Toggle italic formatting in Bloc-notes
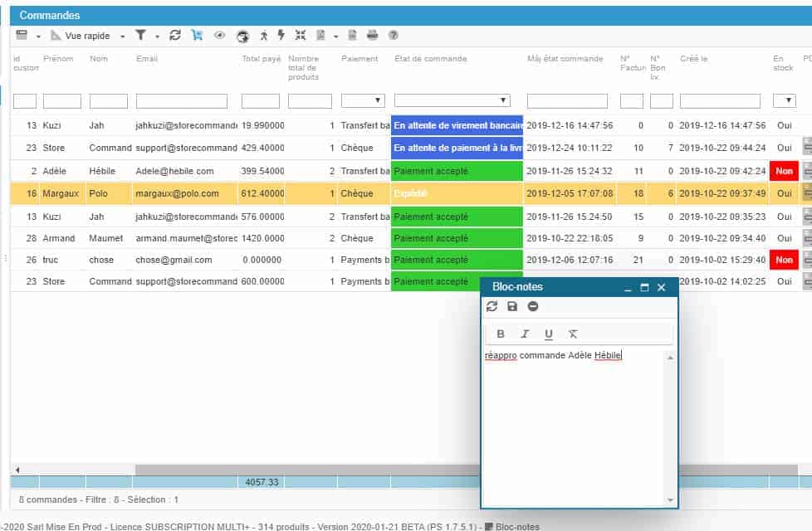 pyautogui.click(x=525, y=334)
